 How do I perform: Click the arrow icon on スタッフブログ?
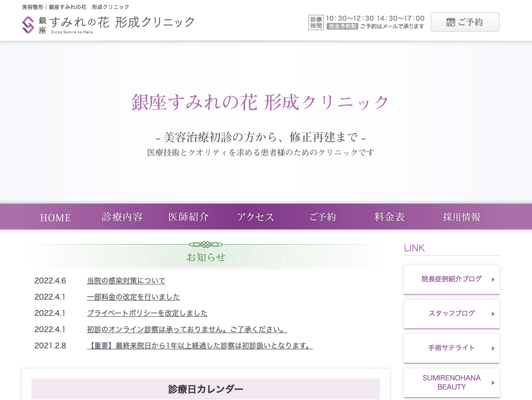pos(492,314)
